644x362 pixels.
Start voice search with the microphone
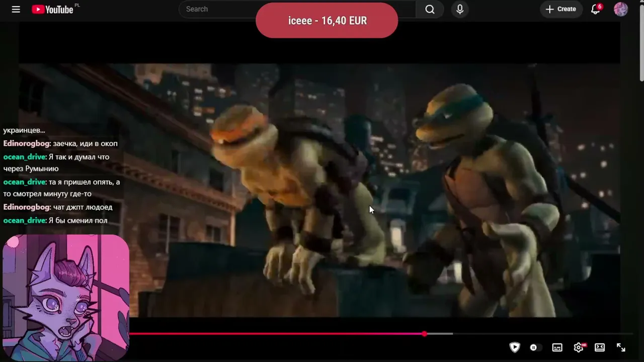point(460,9)
